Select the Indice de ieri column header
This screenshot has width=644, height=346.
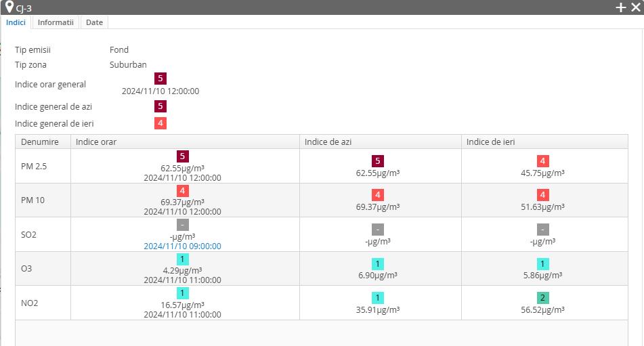490,142
